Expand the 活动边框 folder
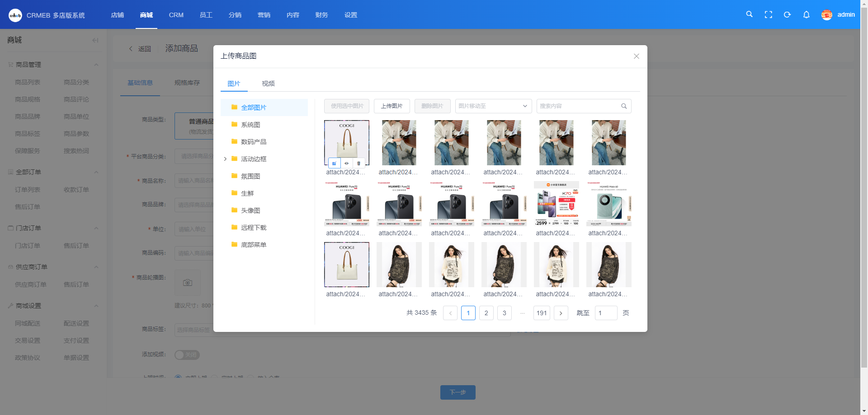868x415 pixels. point(225,159)
